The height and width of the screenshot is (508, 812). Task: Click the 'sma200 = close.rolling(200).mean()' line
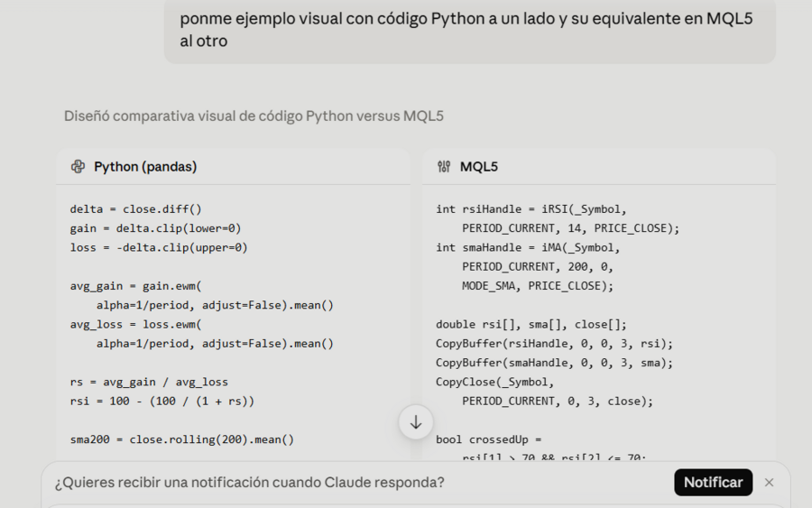[182, 439]
